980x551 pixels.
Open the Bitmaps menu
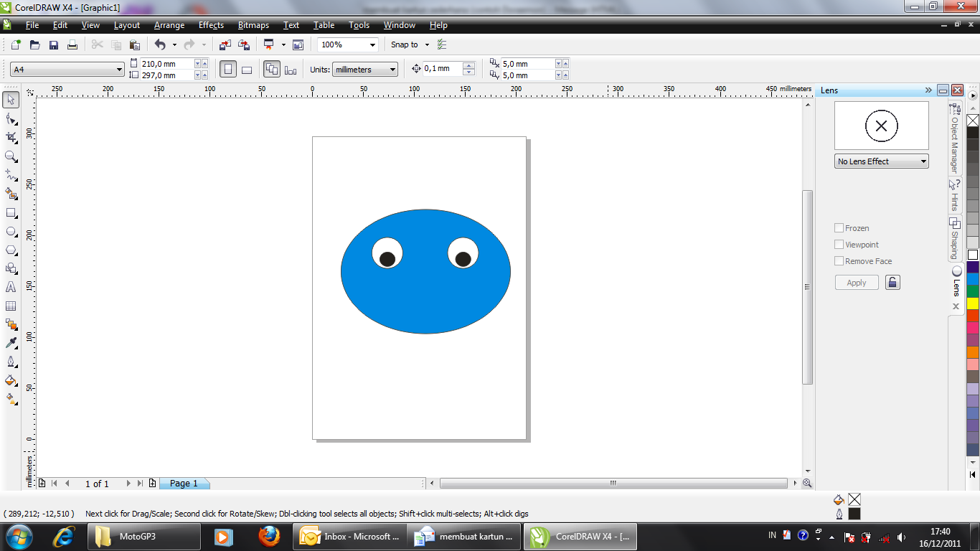click(253, 25)
